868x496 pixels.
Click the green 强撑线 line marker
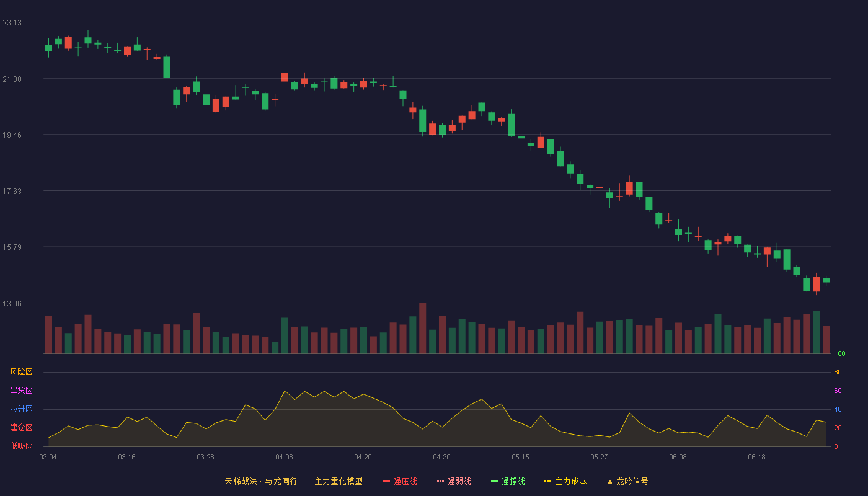494,481
